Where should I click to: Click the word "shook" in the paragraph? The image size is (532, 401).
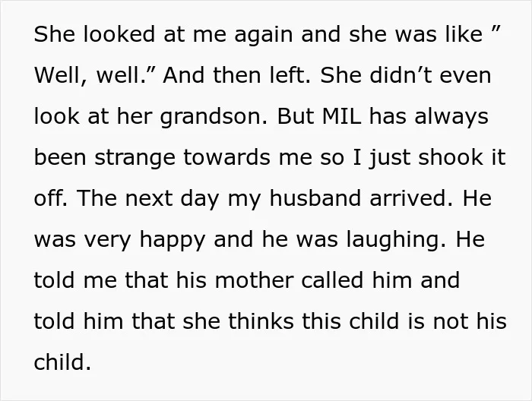click(451, 158)
